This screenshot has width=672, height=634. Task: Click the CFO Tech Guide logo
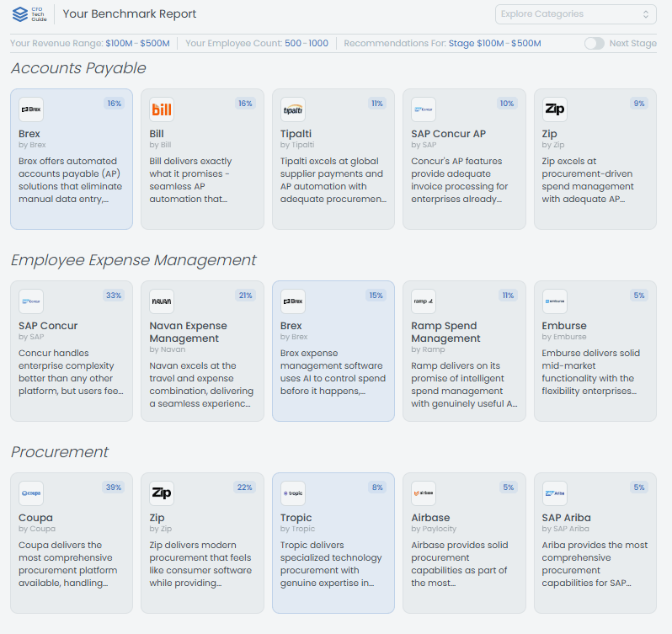(x=29, y=13)
